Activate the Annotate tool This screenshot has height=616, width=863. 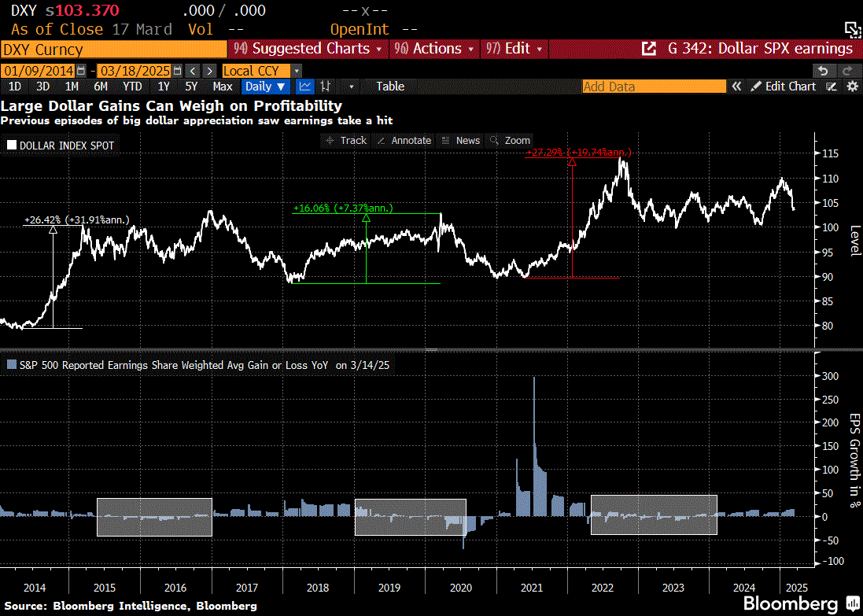point(404,140)
